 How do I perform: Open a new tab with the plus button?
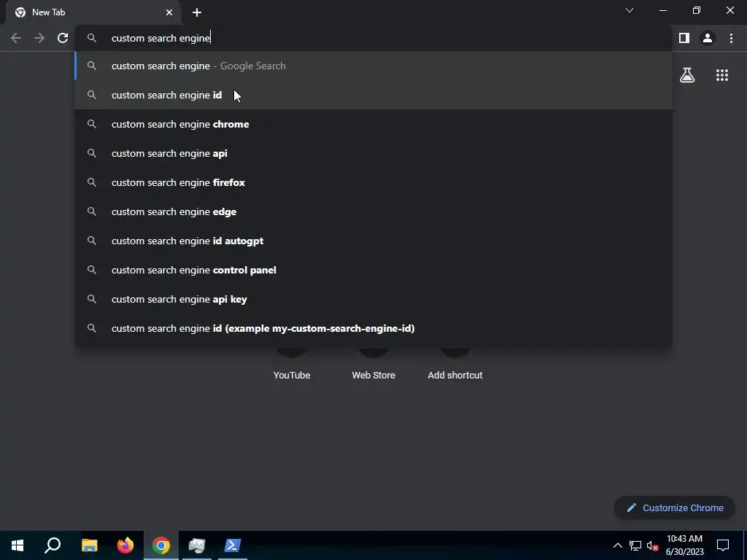pos(197,12)
